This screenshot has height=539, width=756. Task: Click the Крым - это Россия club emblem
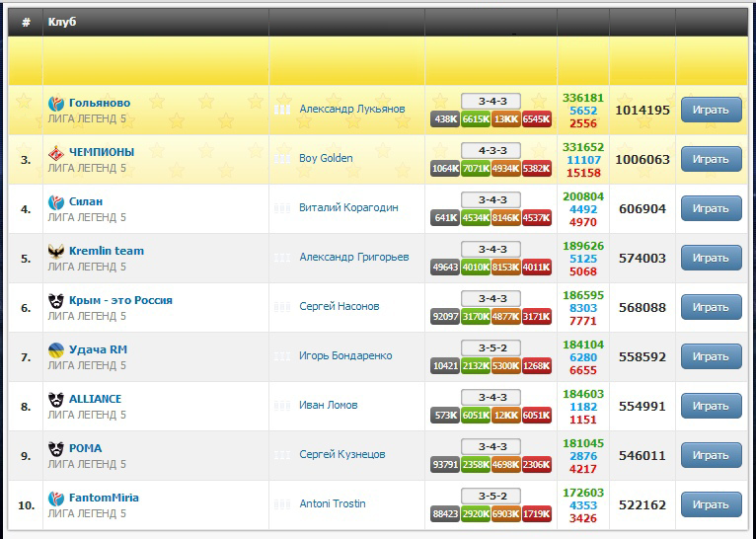pos(56,300)
